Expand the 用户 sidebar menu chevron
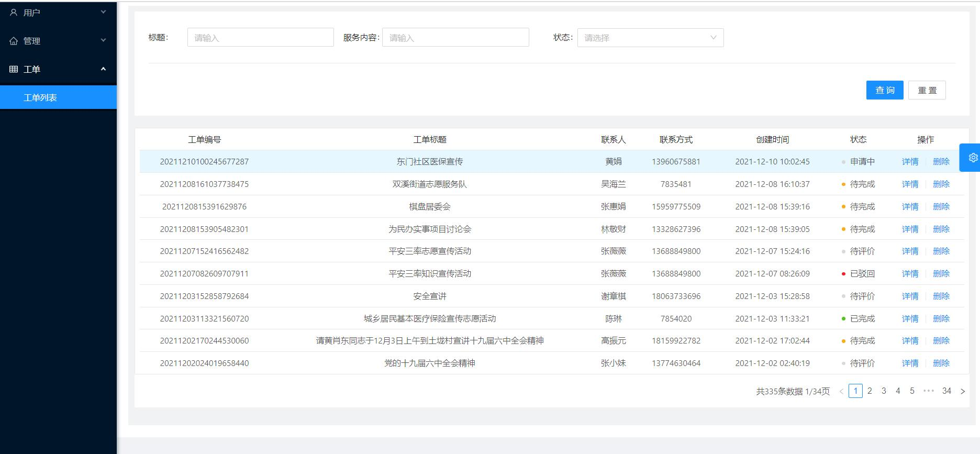 [x=103, y=12]
